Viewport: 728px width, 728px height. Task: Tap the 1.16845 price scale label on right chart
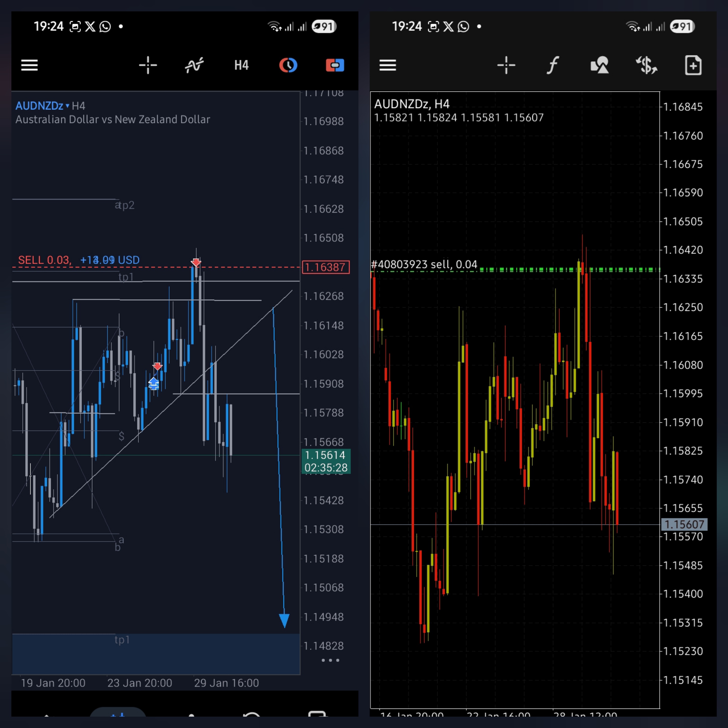coord(683,107)
